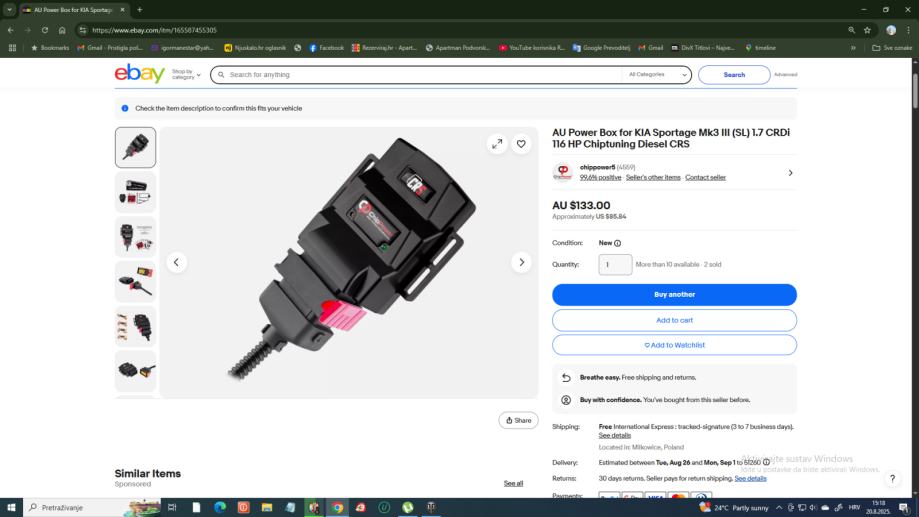Open Chrome three-dot menu

tap(908, 30)
